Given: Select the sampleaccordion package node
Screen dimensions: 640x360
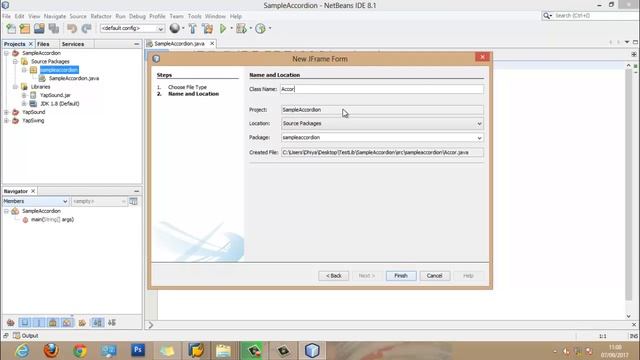Looking at the screenshot, I should click(59, 70).
